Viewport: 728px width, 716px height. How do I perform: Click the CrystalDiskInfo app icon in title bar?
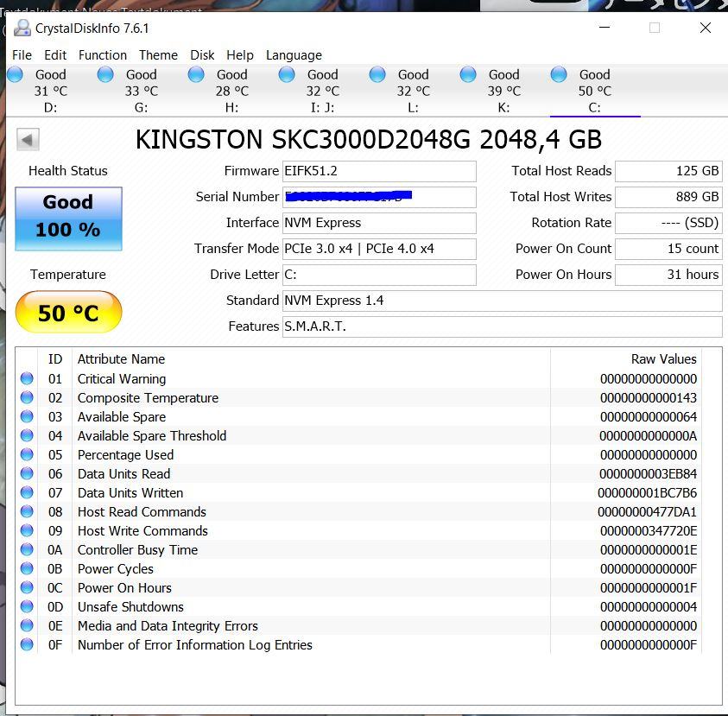click(22, 28)
